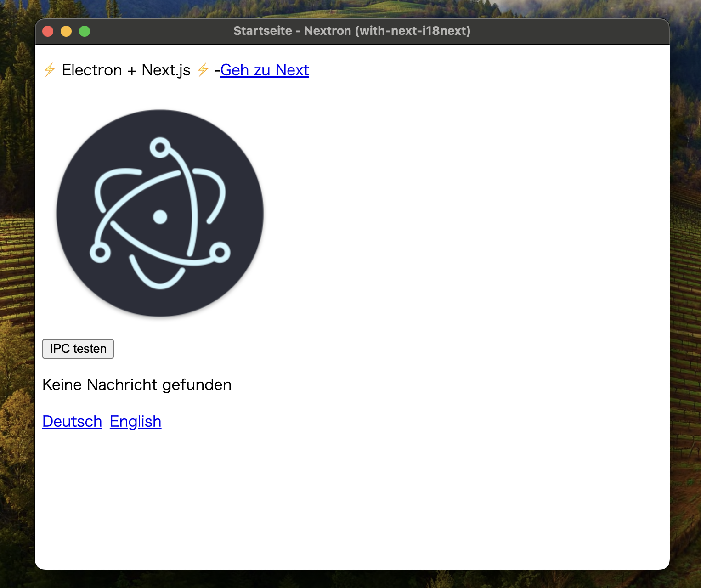This screenshot has height=588, width=701.
Task: Click the 'IPC testen' button
Action: click(x=78, y=349)
